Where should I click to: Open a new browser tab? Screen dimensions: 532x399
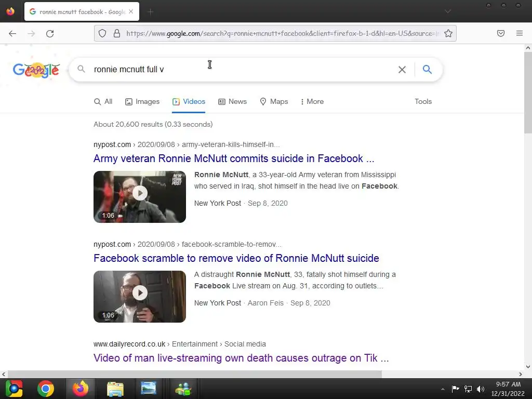[151, 12]
